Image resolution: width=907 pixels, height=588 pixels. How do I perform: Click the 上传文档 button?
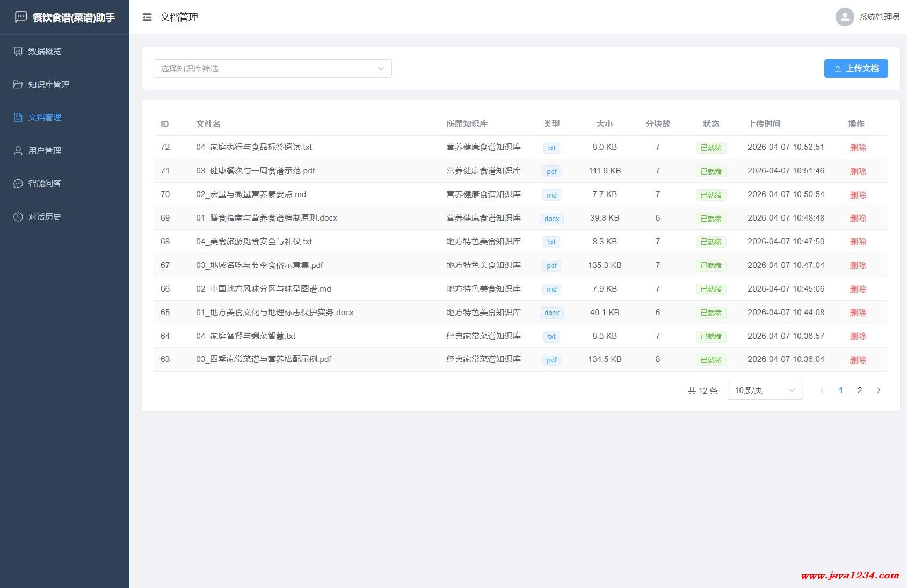tap(855, 69)
